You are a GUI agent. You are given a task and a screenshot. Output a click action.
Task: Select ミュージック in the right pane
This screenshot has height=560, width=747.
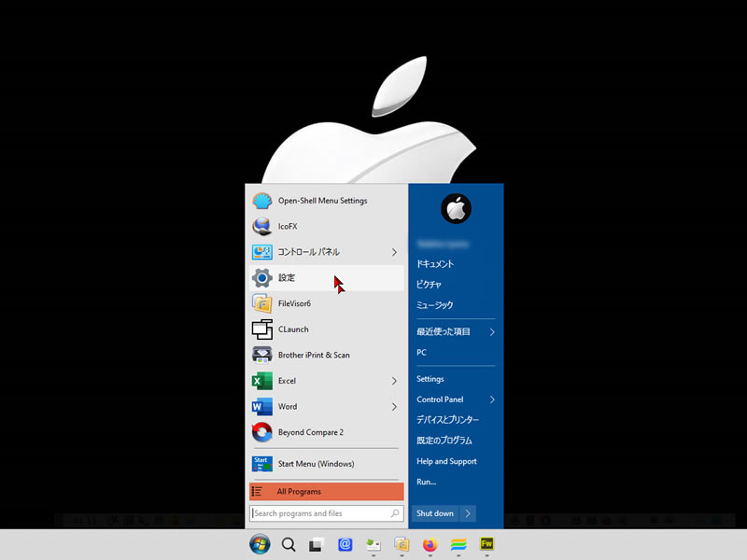[x=434, y=305]
